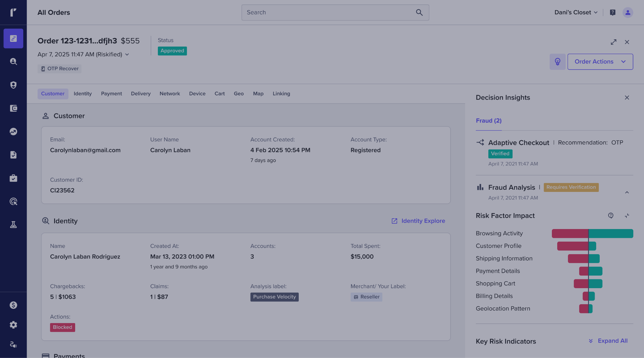644x358 pixels.
Task: Expand the order date Riskified chevron
Action: click(x=127, y=54)
